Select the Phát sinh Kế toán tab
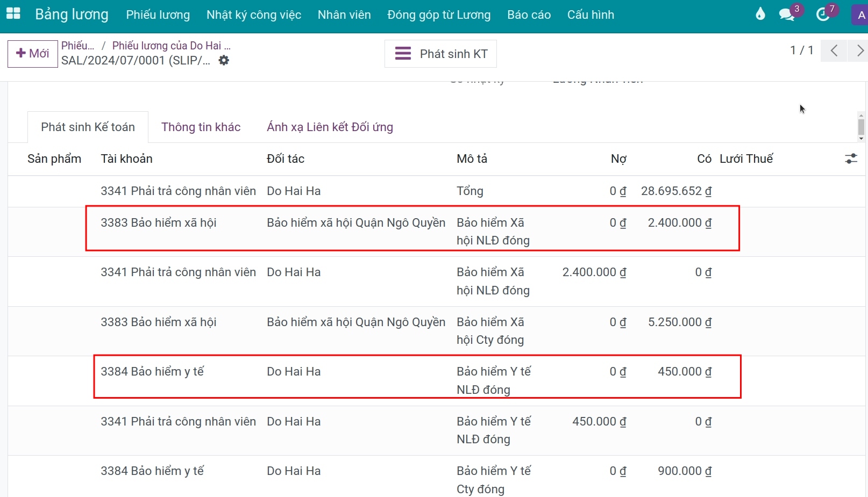Image resolution: width=868 pixels, height=497 pixels. click(88, 127)
